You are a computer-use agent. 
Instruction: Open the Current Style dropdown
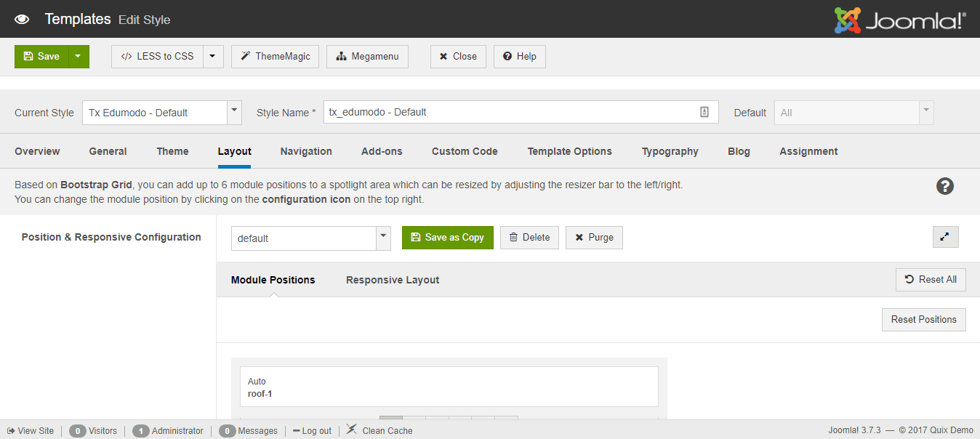coord(233,112)
